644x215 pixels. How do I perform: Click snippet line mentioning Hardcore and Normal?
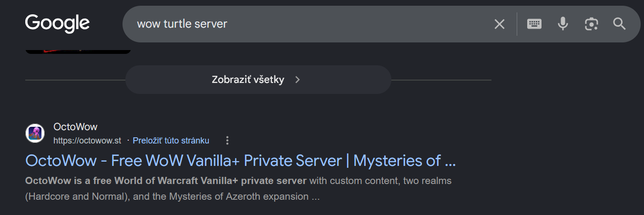click(x=172, y=196)
